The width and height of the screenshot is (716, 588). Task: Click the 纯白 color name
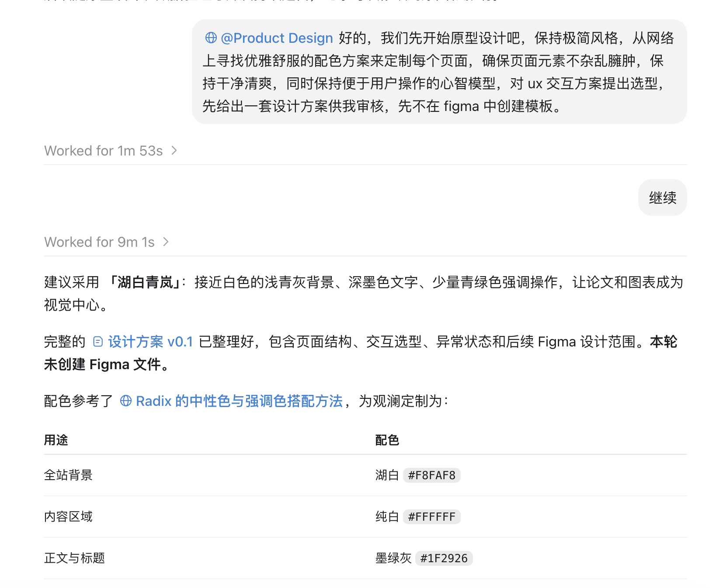[x=387, y=517]
